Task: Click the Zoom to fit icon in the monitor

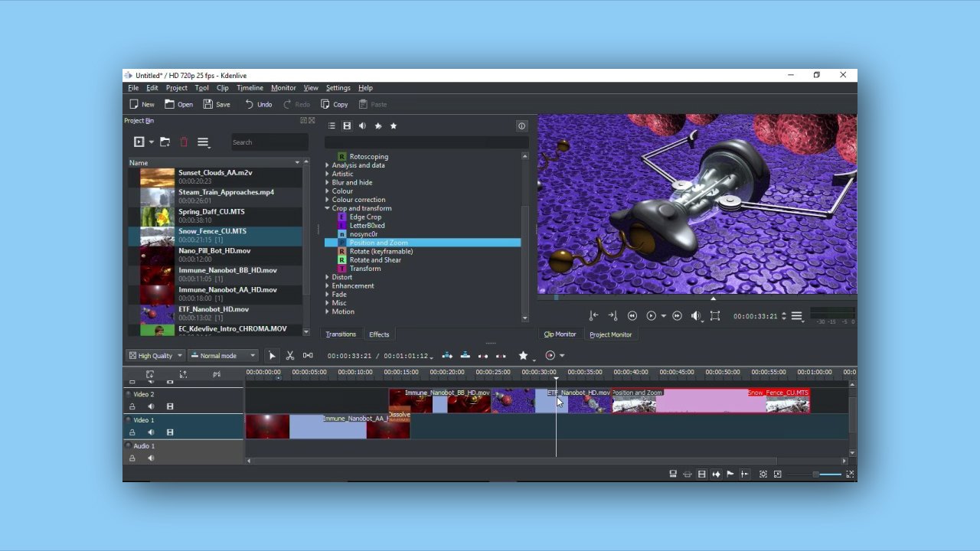Action: pos(715,315)
